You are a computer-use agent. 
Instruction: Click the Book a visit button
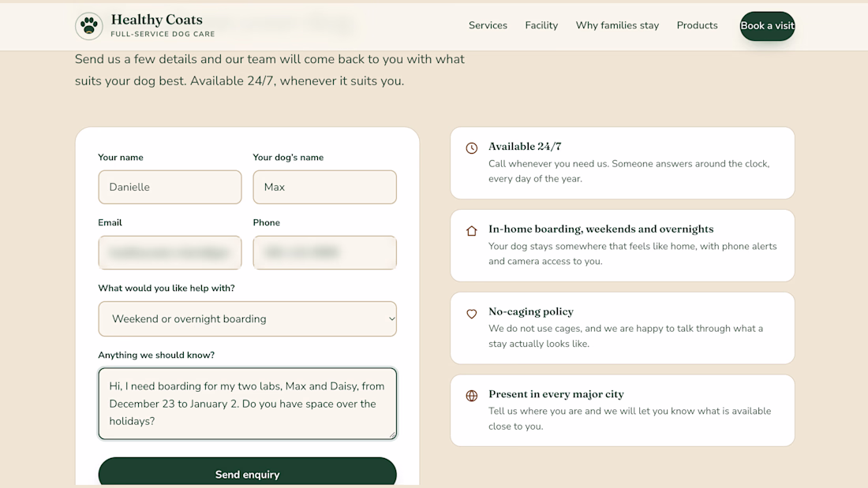click(x=767, y=26)
